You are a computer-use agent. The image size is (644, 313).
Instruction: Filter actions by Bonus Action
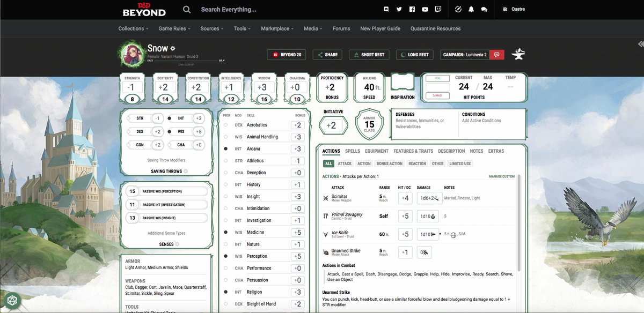tap(390, 163)
